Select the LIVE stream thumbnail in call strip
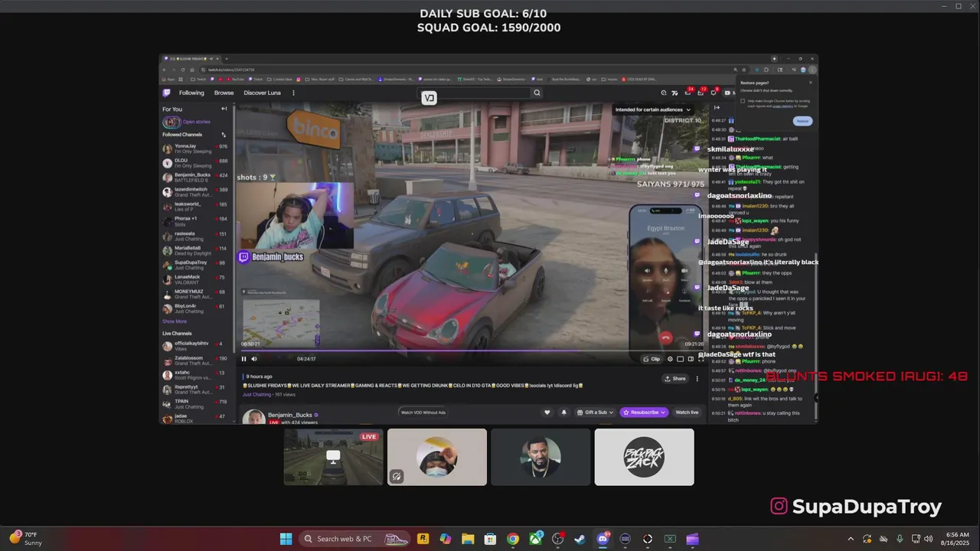980x551 pixels. coord(333,457)
